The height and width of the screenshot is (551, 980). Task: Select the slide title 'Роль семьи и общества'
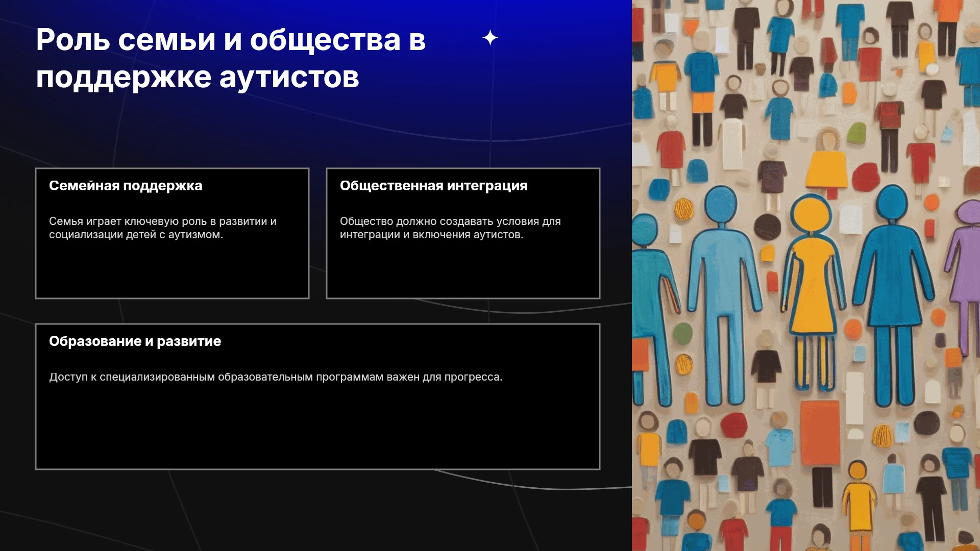point(231,58)
